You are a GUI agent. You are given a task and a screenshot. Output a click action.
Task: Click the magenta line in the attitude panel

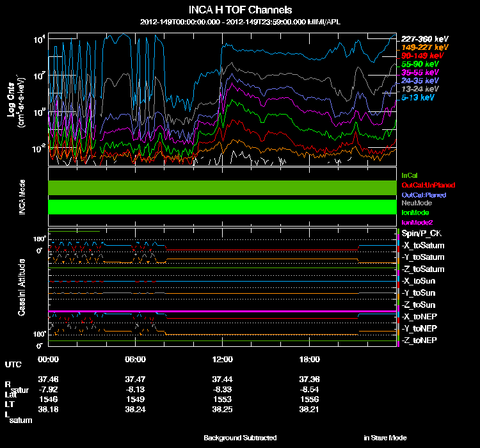point(222,312)
